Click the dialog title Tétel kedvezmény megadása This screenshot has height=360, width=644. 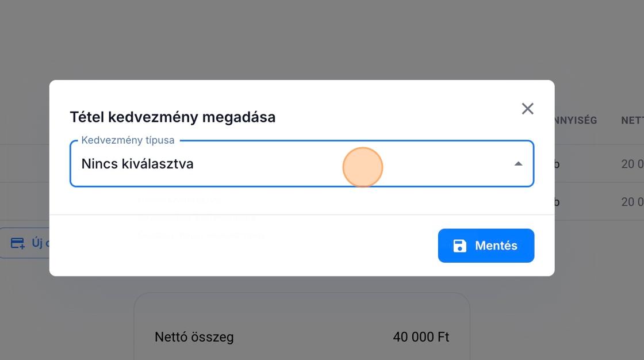(x=172, y=117)
